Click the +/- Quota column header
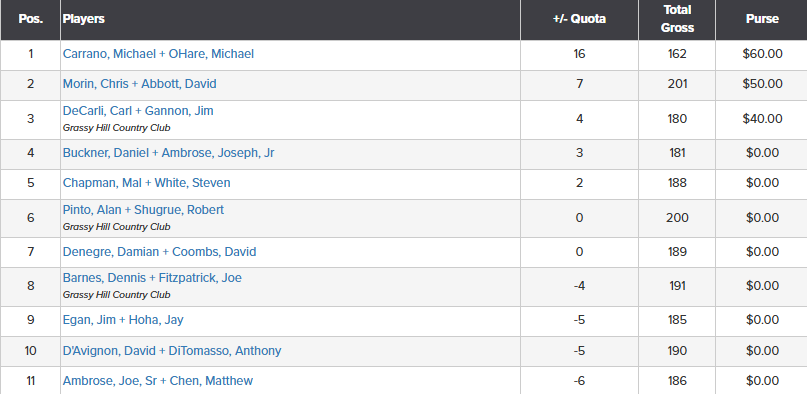 (579, 20)
